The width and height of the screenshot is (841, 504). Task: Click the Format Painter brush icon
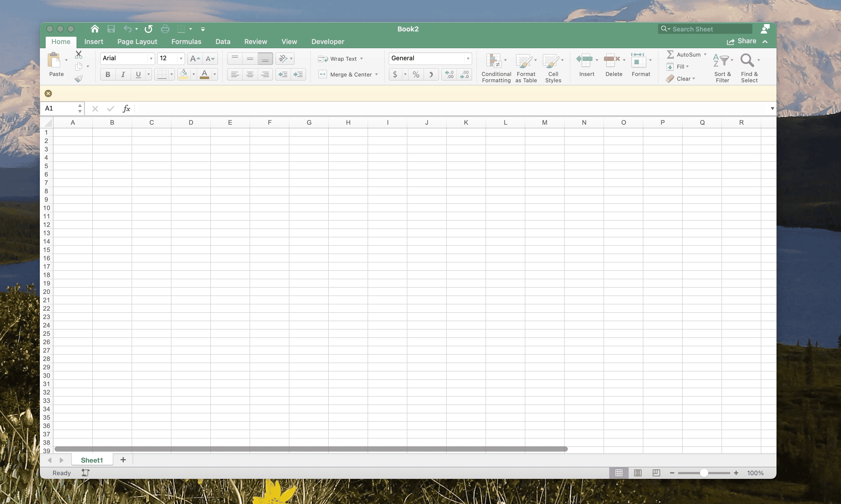coord(79,79)
